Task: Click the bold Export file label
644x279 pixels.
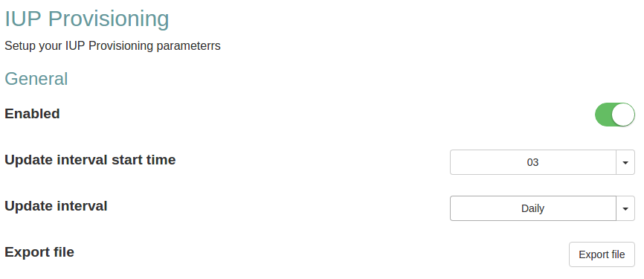Action: point(39,251)
